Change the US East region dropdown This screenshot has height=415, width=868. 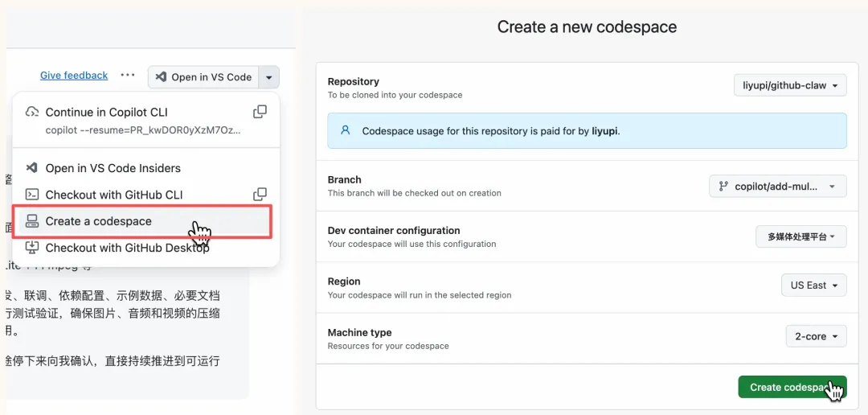(x=813, y=286)
